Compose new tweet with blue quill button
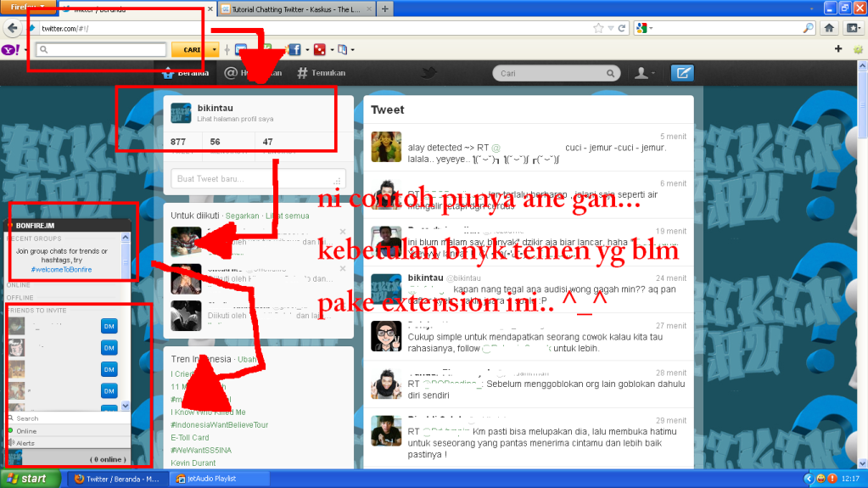Image resolution: width=868 pixels, height=488 pixels. pyautogui.click(x=682, y=72)
